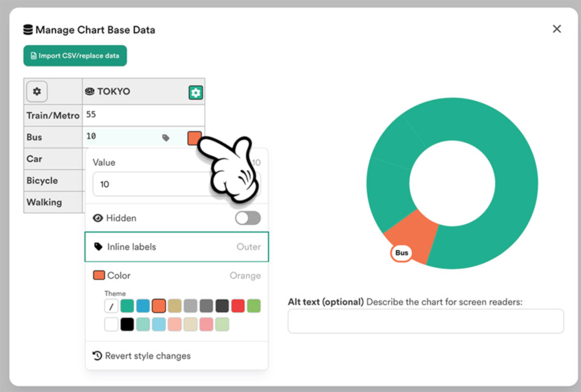This screenshot has width=581, height=392.
Task: Open the Inline labels option set to Outer
Action: (177, 247)
